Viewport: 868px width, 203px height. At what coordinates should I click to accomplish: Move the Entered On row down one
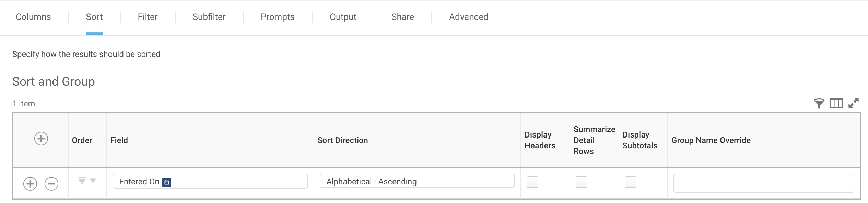[x=93, y=180]
